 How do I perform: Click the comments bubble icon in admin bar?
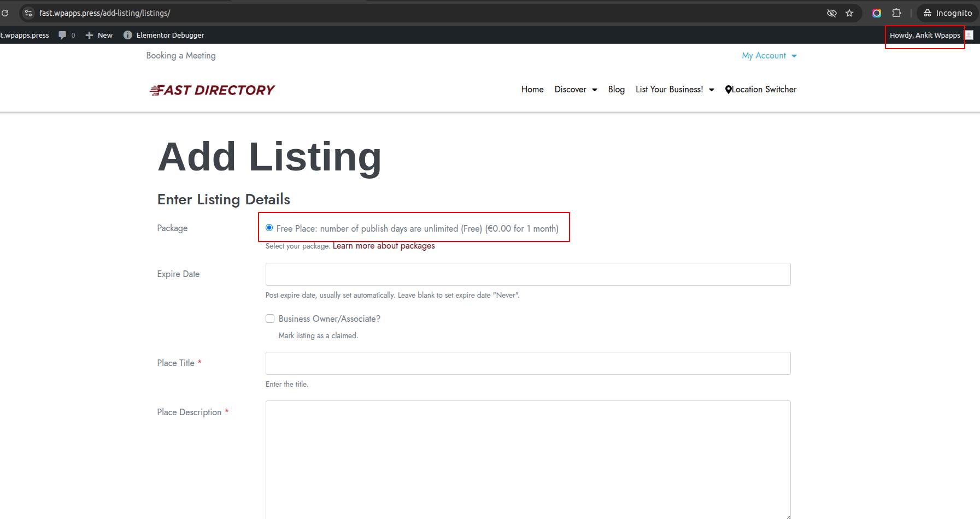63,35
